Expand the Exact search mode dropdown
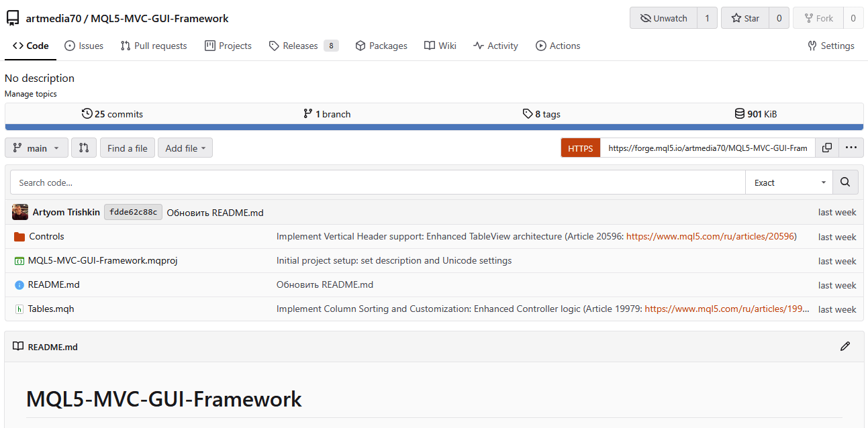The image size is (868, 428). pyautogui.click(x=789, y=182)
